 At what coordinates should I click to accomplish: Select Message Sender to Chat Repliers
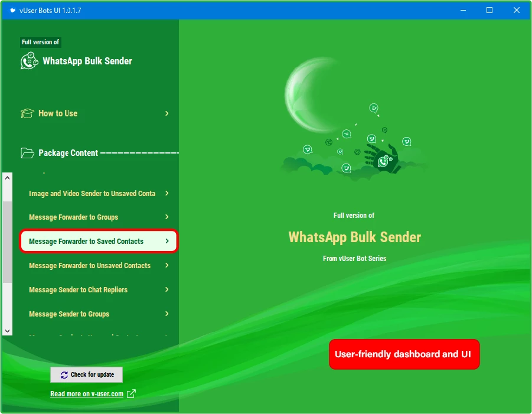pos(99,289)
